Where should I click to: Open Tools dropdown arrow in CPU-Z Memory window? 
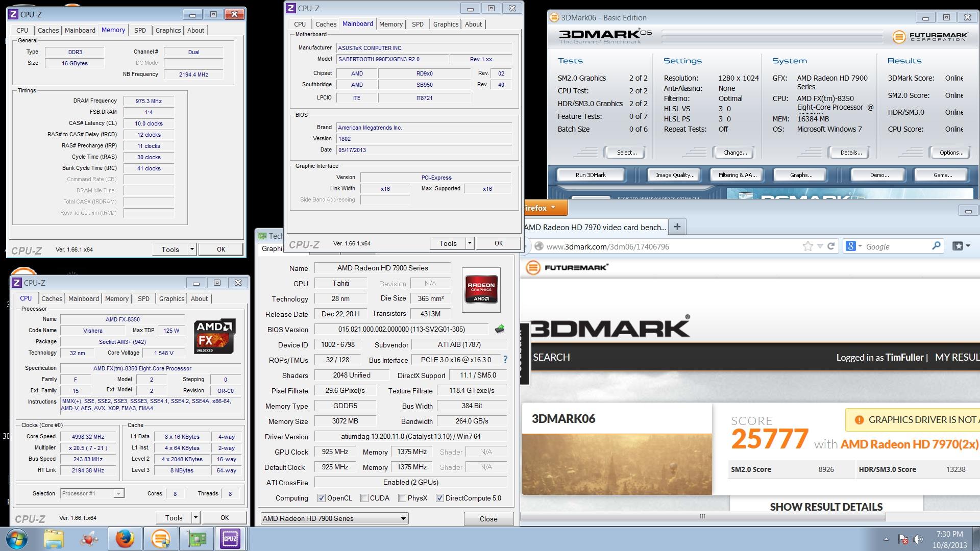click(x=192, y=249)
